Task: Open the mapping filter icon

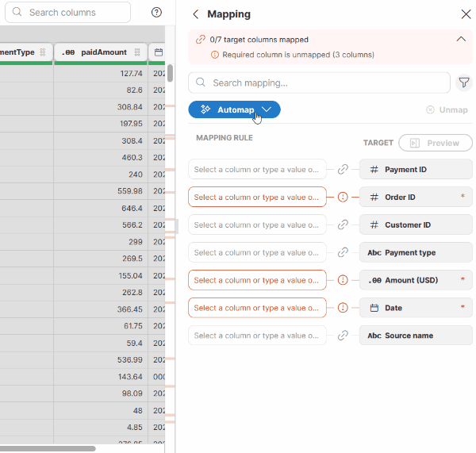Action: pos(464,83)
